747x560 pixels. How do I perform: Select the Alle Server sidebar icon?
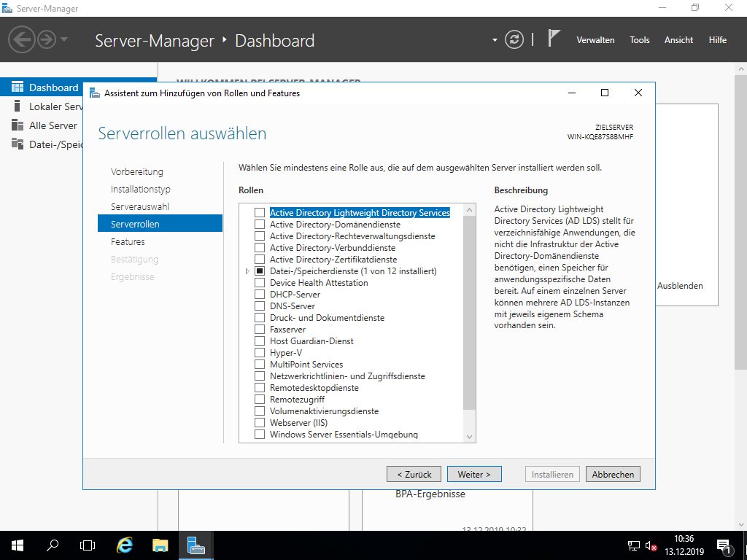[18, 125]
